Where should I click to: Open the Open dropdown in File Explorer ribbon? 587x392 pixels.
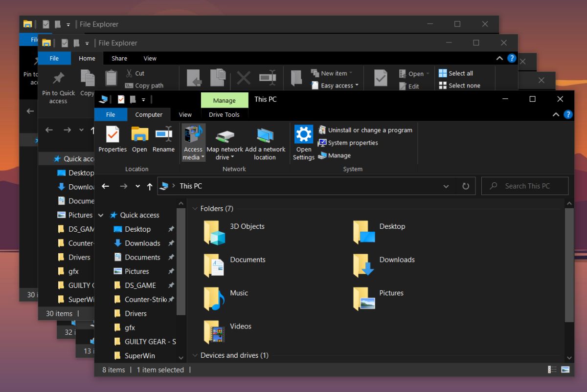[x=414, y=74]
